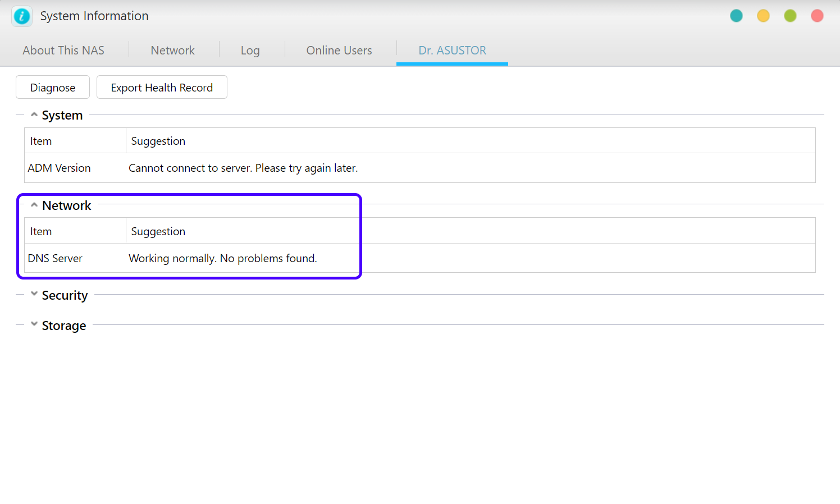The image size is (840, 504).
Task: Switch to the Network tab
Action: click(x=172, y=51)
